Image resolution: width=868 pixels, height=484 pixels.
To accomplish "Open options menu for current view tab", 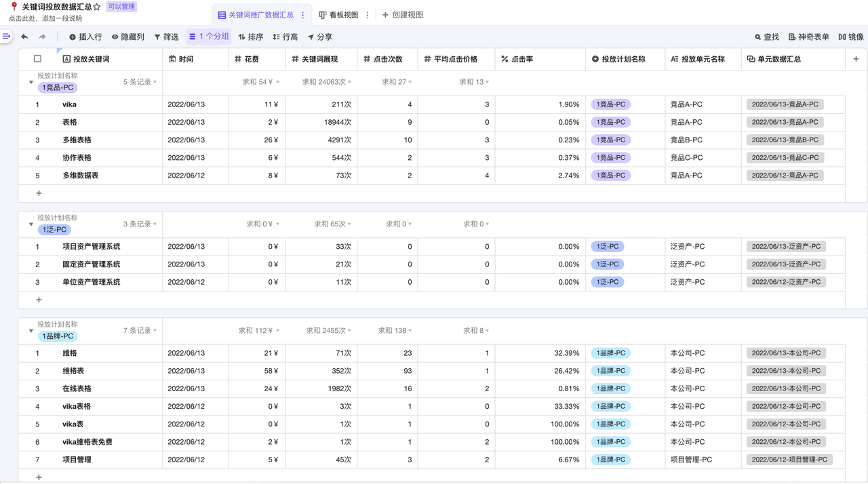I will tap(303, 15).
